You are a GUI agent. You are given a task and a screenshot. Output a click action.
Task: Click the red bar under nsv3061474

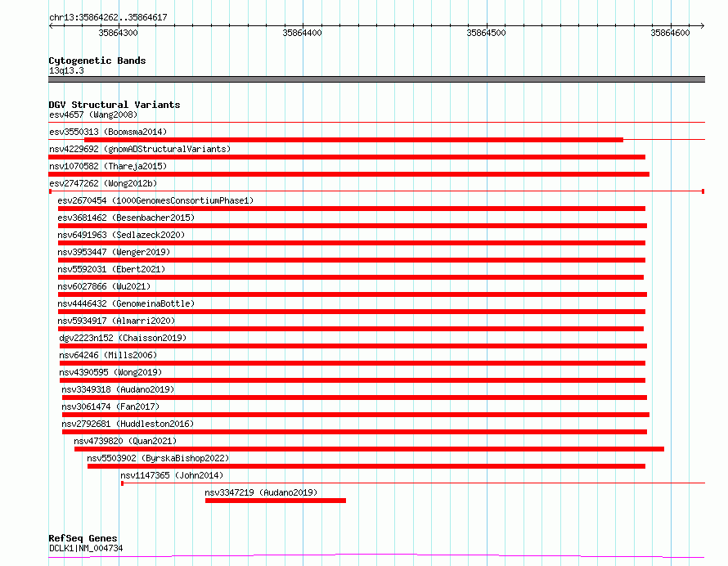click(x=356, y=415)
